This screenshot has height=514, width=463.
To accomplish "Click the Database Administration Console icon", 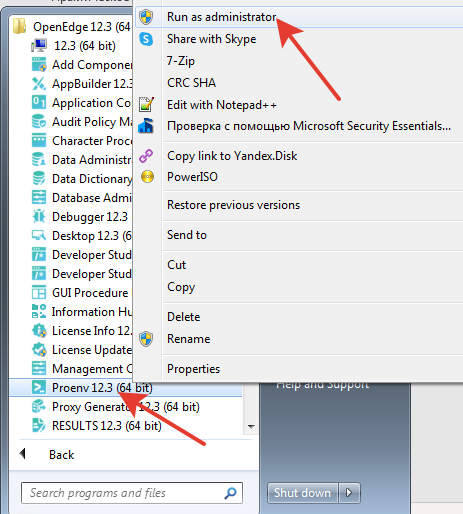I will [39, 198].
